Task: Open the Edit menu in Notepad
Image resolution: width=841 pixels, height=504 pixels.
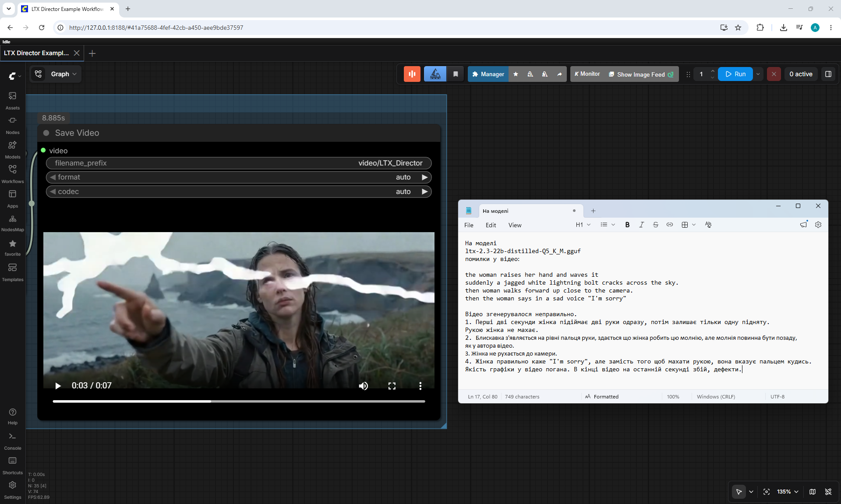Action: (491, 225)
